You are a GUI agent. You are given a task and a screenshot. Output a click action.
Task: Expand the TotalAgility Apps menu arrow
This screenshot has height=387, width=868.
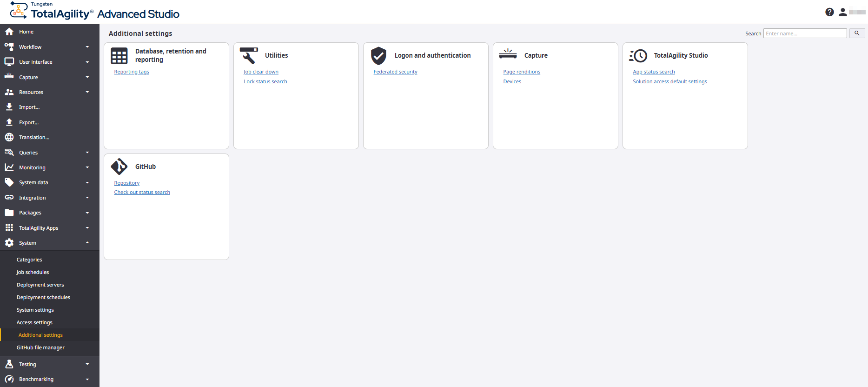87,228
